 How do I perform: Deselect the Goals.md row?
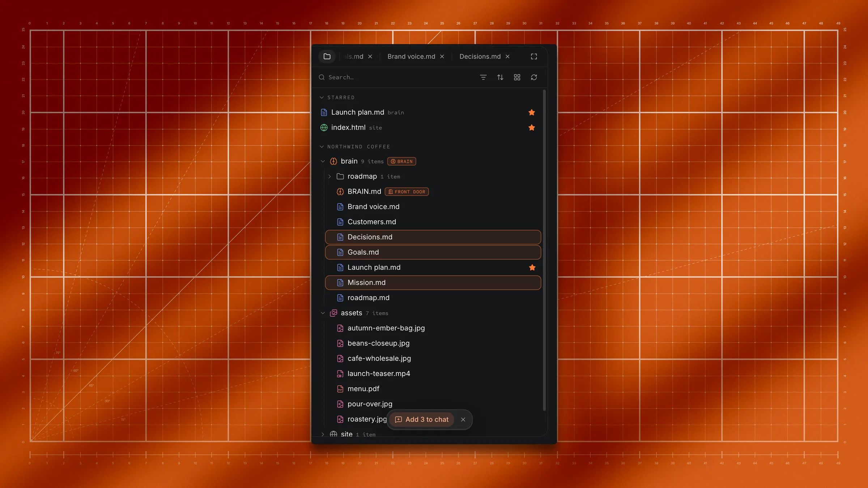coord(433,252)
